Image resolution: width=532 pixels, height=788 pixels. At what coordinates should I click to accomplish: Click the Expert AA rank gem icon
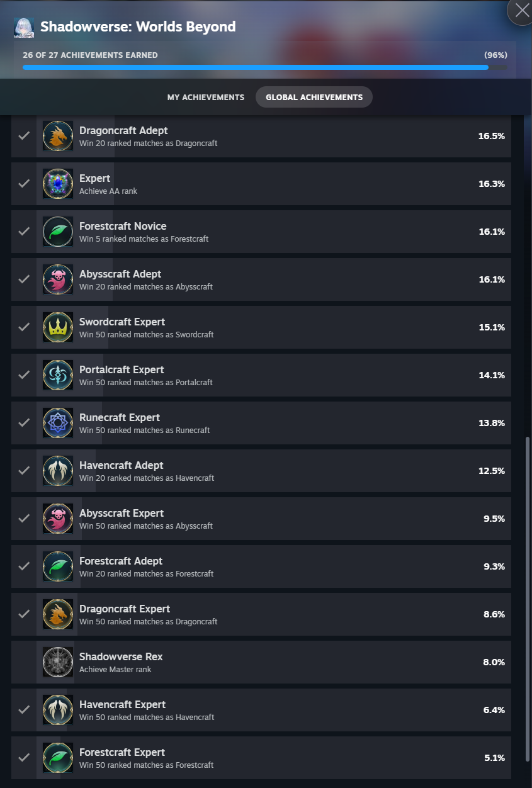tap(58, 184)
